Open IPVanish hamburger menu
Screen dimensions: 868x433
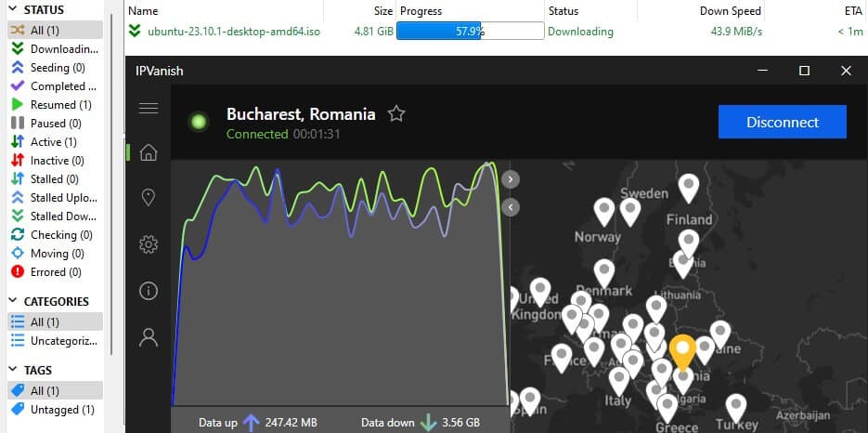[x=149, y=108]
